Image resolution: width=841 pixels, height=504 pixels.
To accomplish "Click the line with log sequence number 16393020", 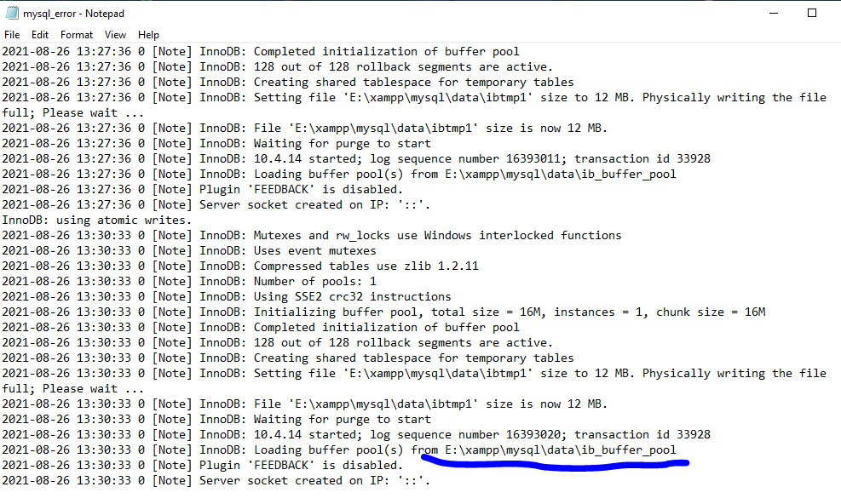I will coord(356,434).
